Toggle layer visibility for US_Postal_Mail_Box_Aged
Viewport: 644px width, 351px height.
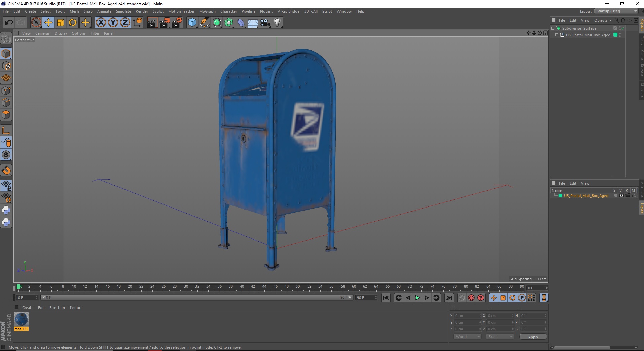[x=621, y=196]
